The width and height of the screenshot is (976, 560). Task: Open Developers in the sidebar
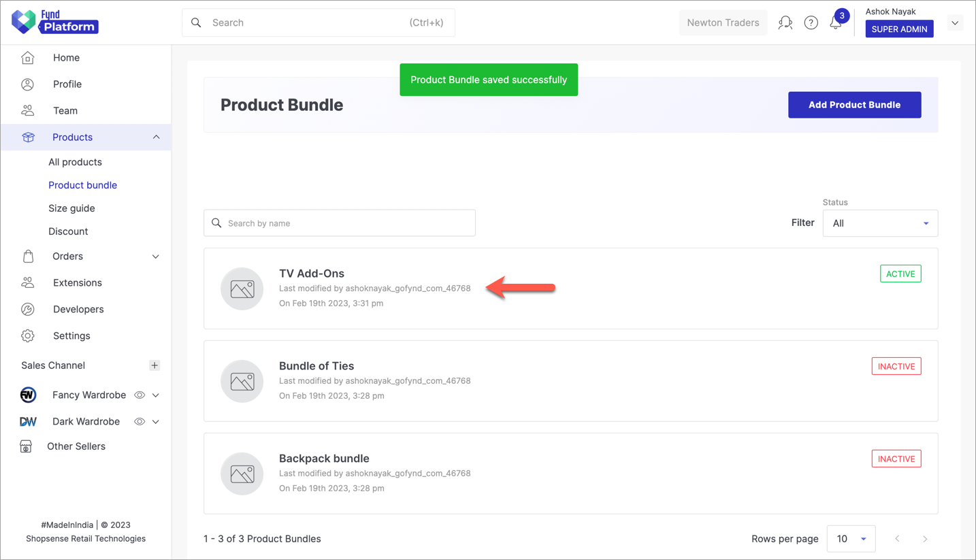pyautogui.click(x=78, y=309)
